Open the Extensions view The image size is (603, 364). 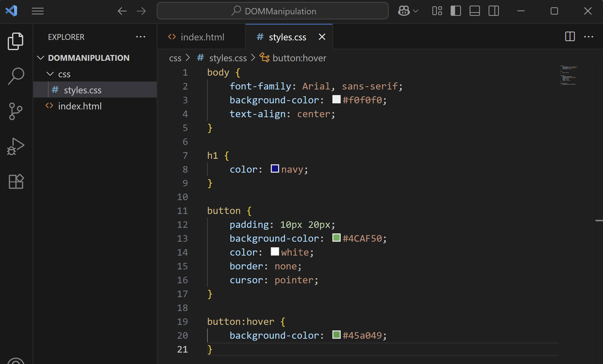tap(16, 181)
